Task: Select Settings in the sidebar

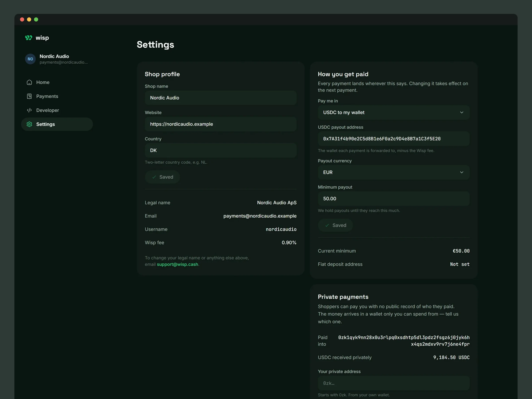Action: [x=57, y=124]
